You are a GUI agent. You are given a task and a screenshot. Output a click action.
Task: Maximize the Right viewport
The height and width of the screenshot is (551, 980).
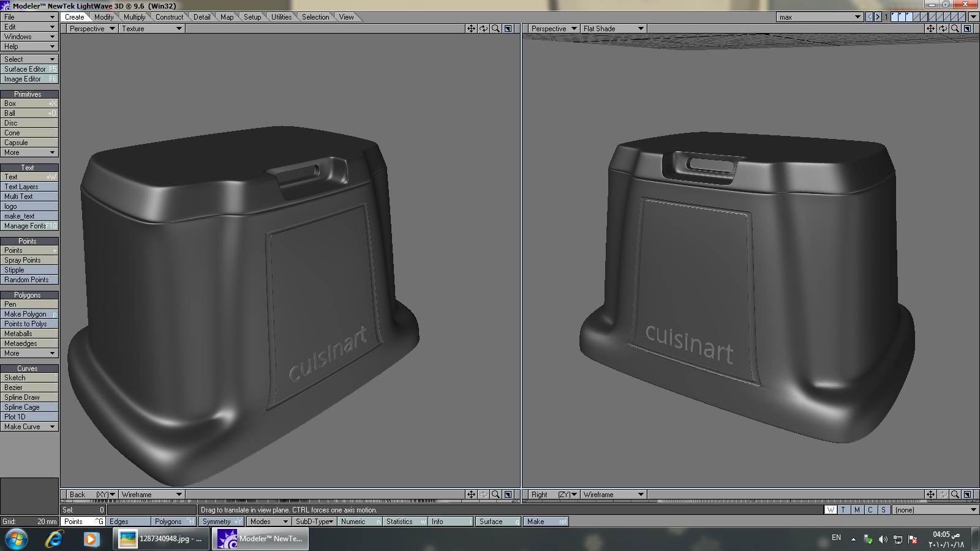[x=967, y=495]
